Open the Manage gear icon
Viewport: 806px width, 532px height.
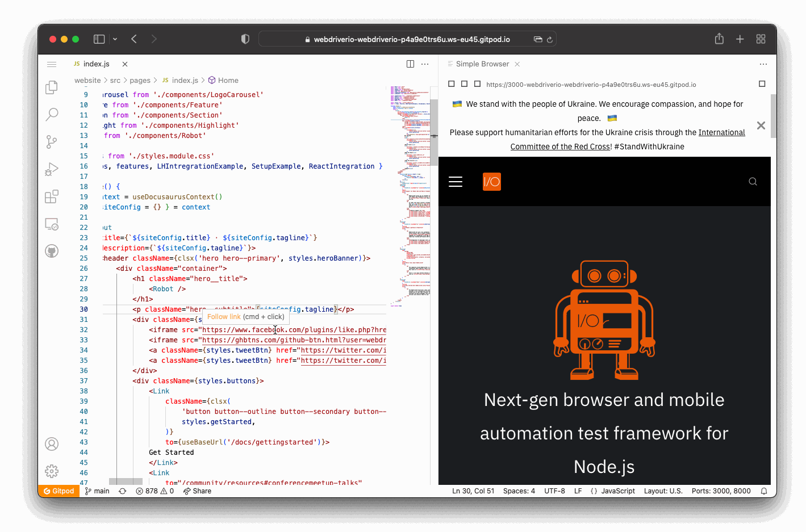click(52, 471)
